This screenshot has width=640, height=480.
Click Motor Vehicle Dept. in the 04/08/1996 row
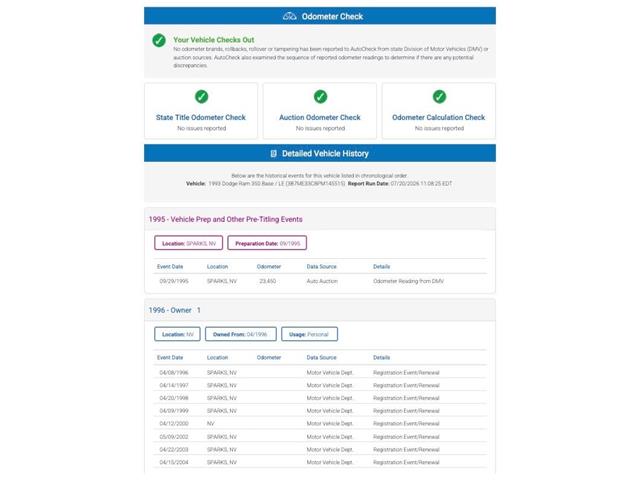330,373
